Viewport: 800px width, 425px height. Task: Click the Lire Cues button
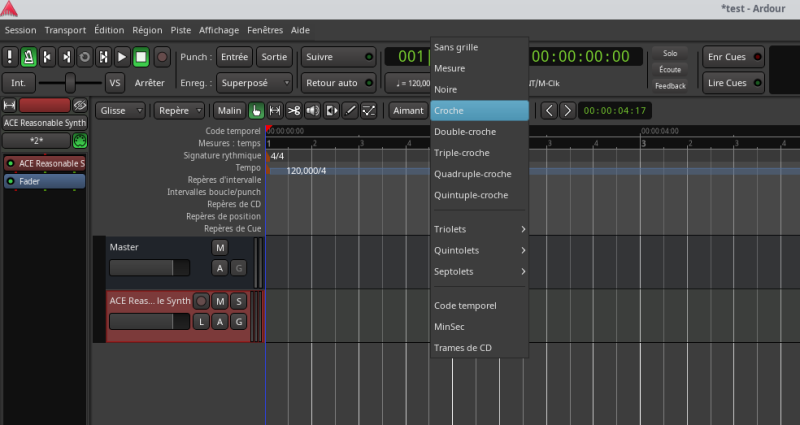pos(732,83)
